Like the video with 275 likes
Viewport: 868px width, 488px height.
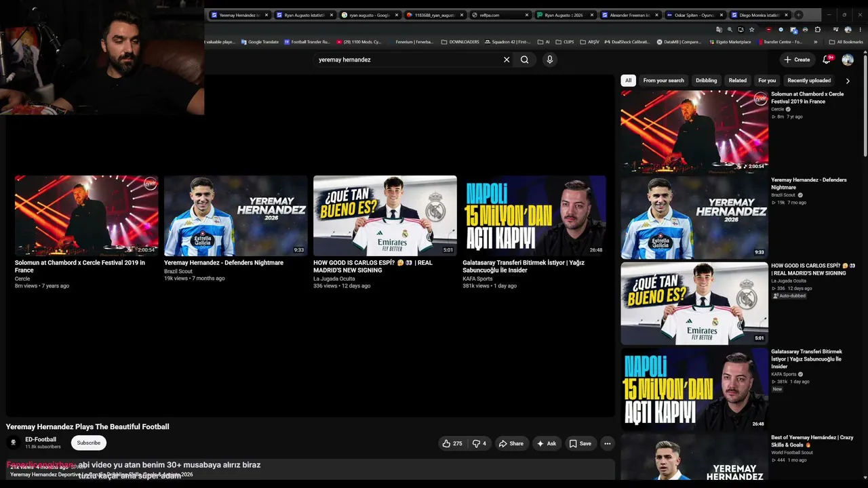(452, 443)
